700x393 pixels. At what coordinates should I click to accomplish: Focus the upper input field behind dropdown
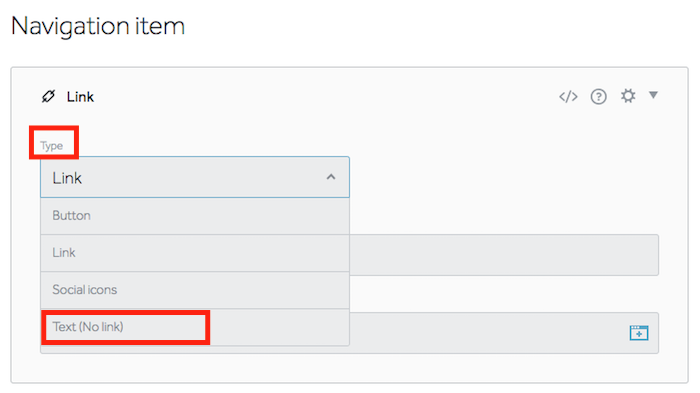[504, 255]
